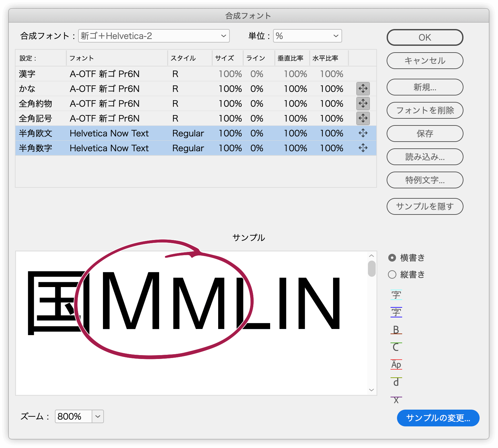
Task: Toggle the ascent/descent guide icon (Äp)
Action: 396,364
